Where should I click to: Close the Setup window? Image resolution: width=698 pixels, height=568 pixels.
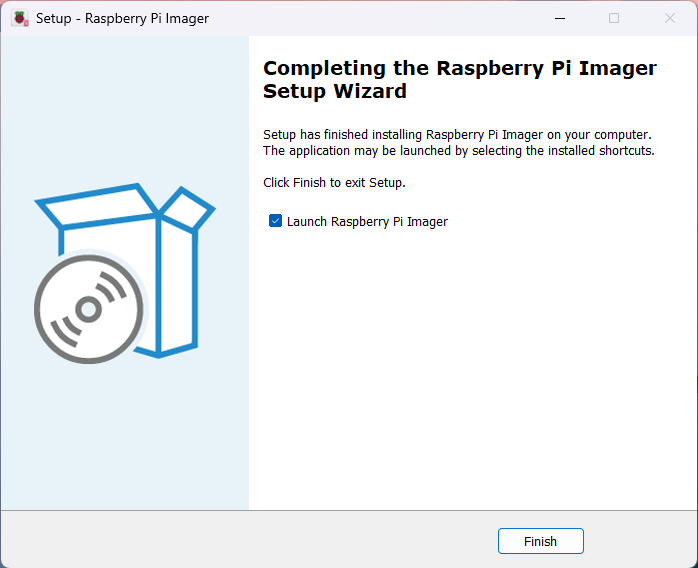click(670, 18)
